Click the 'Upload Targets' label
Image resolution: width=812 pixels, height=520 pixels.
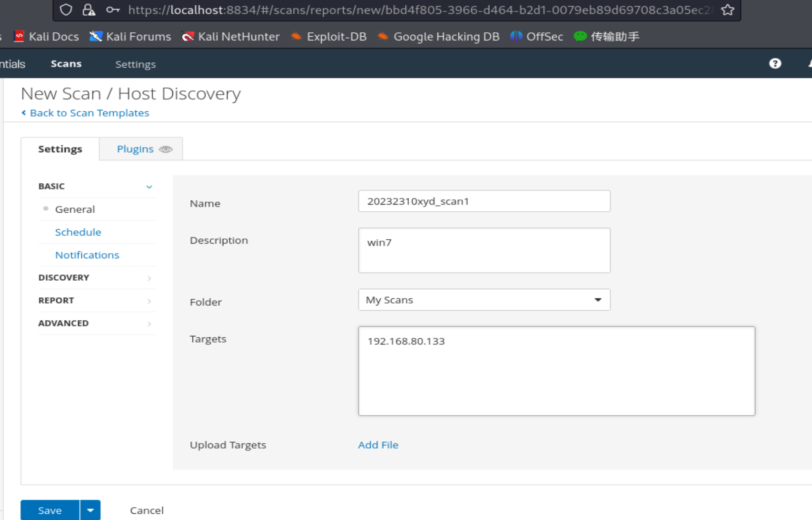point(228,445)
